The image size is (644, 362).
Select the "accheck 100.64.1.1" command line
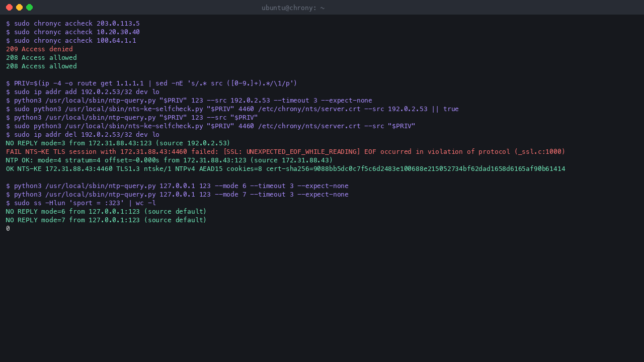tap(71, 41)
